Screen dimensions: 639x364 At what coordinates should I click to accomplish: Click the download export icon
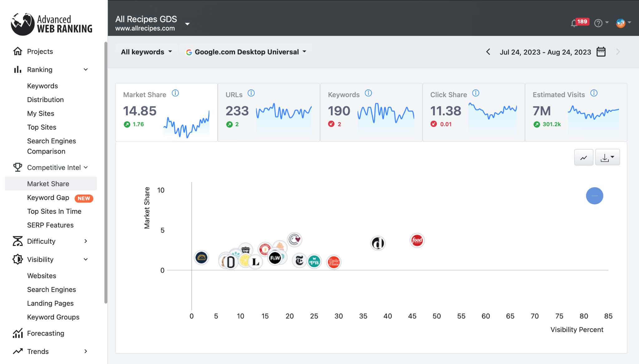click(605, 157)
